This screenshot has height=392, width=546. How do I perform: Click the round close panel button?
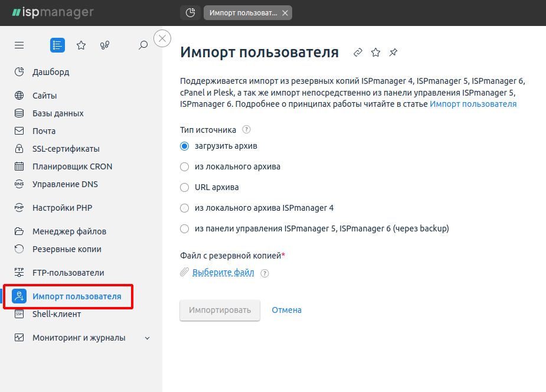click(x=162, y=38)
